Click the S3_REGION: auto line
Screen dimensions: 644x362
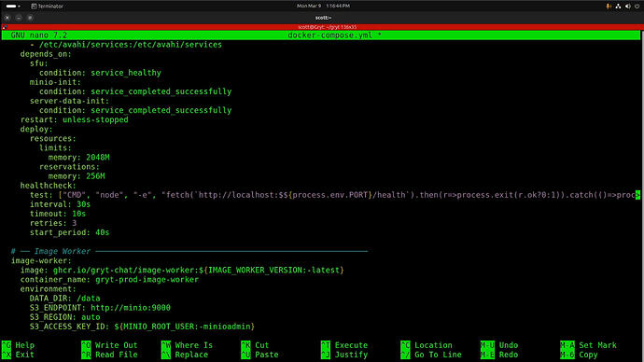(65, 317)
